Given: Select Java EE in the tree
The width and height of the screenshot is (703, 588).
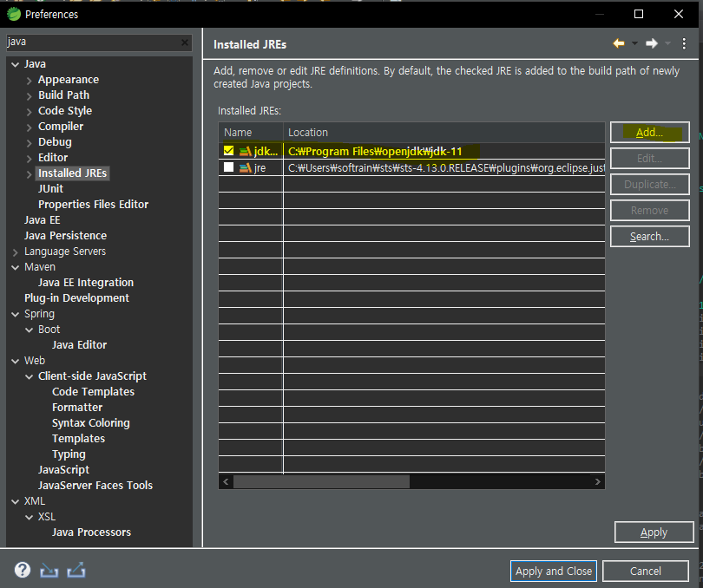Looking at the screenshot, I should pos(43,220).
